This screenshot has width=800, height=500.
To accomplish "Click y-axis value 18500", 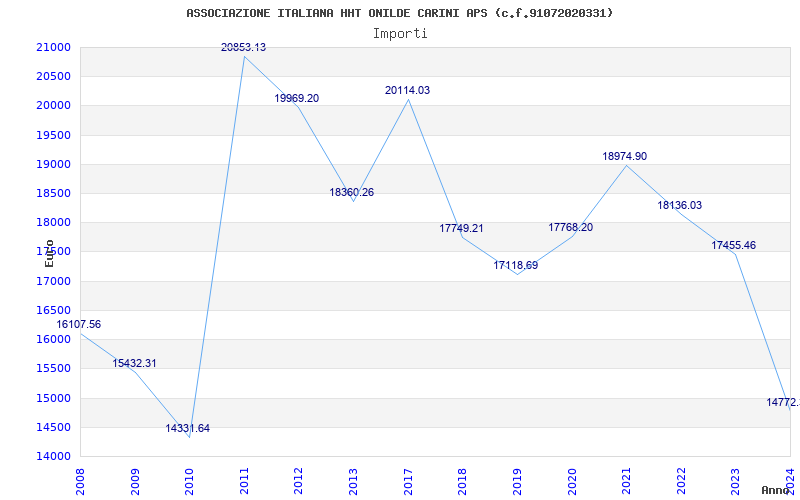I will pos(53,193).
